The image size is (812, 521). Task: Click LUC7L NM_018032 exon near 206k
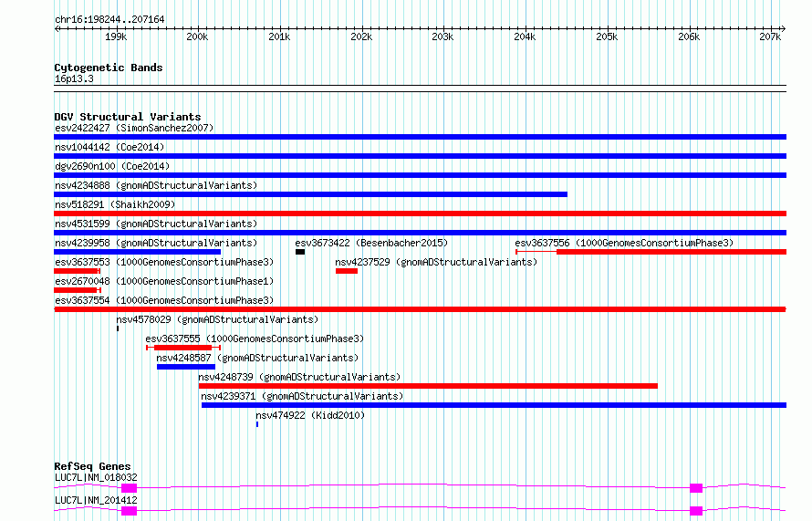696,488
